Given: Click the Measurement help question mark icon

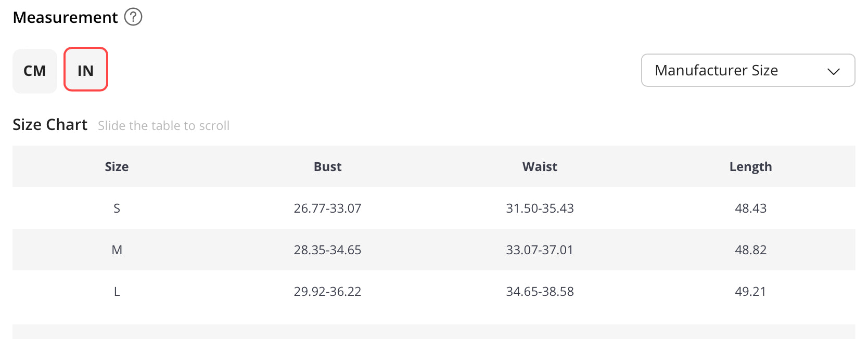Looking at the screenshot, I should (x=133, y=17).
